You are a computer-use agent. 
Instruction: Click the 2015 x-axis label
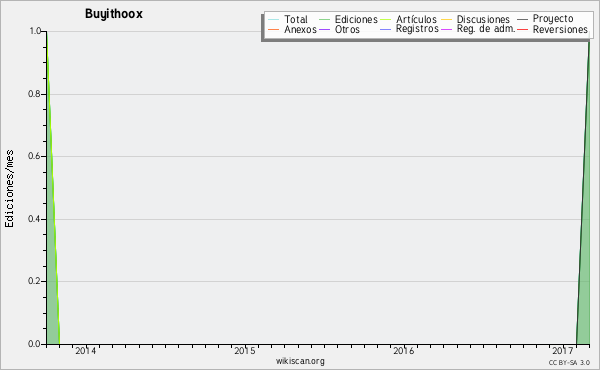pos(245,350)
